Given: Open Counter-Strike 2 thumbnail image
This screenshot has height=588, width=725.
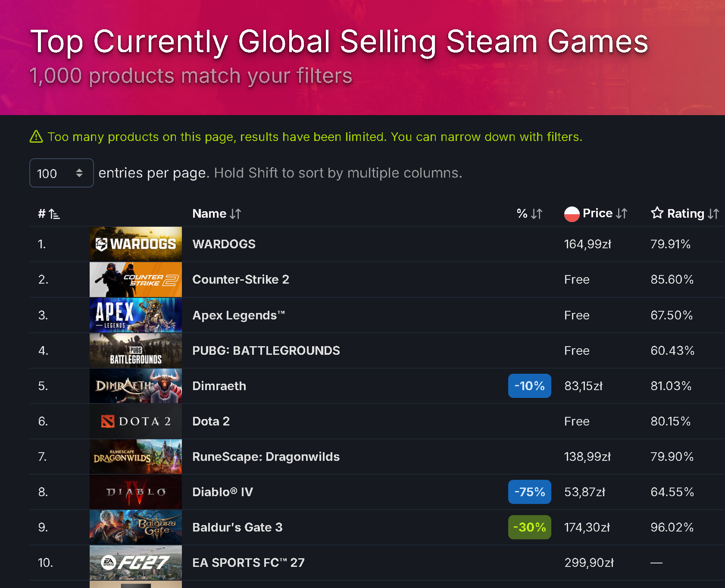Looking at the screenshot, I should coord(136,279).
